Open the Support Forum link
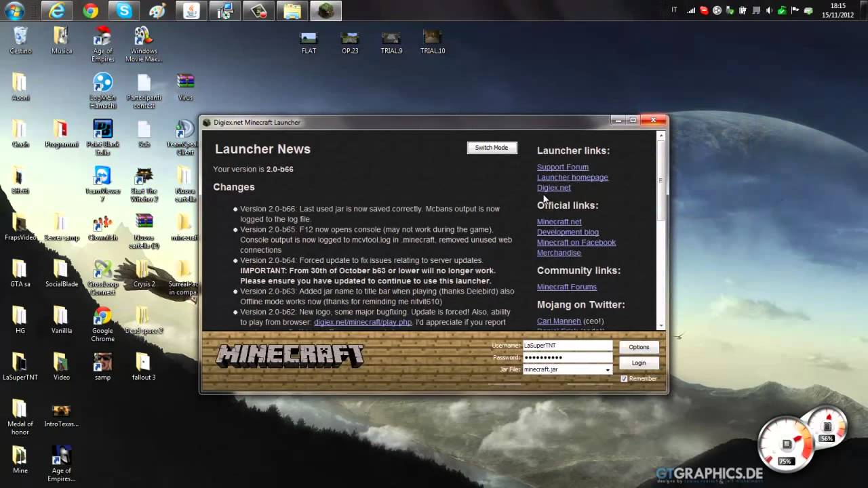Image resolution: width=868 pixels, height=488 pixels. [x=563, y=167]
